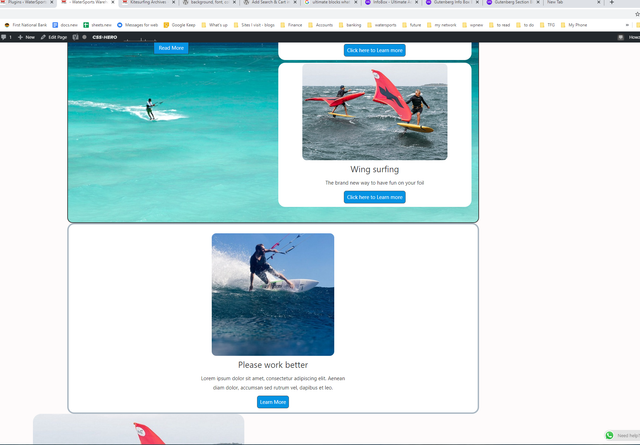Viewport: 640px width, 445px height.
Task: Open the to do bookmark folder
Action: (525, 25)
